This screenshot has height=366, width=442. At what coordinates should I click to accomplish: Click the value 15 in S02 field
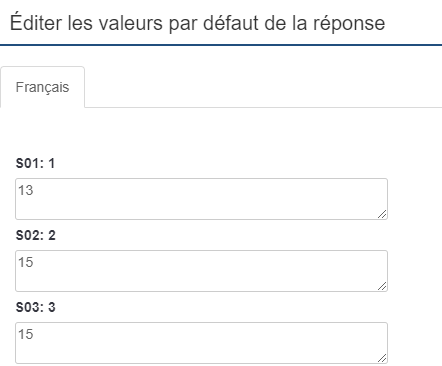coord(26,262)
